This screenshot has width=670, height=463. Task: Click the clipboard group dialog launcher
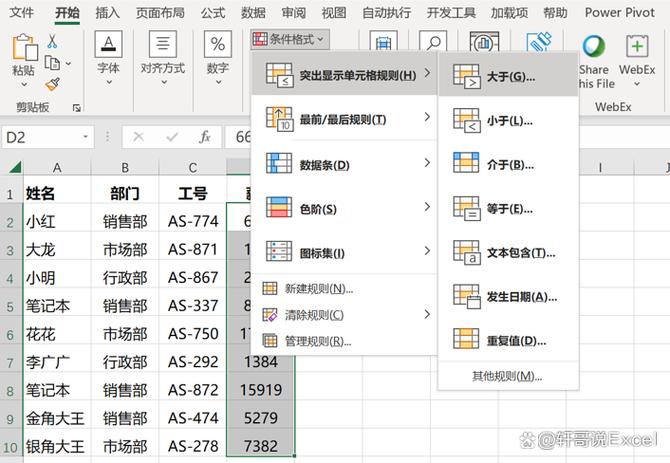[76, 108]
